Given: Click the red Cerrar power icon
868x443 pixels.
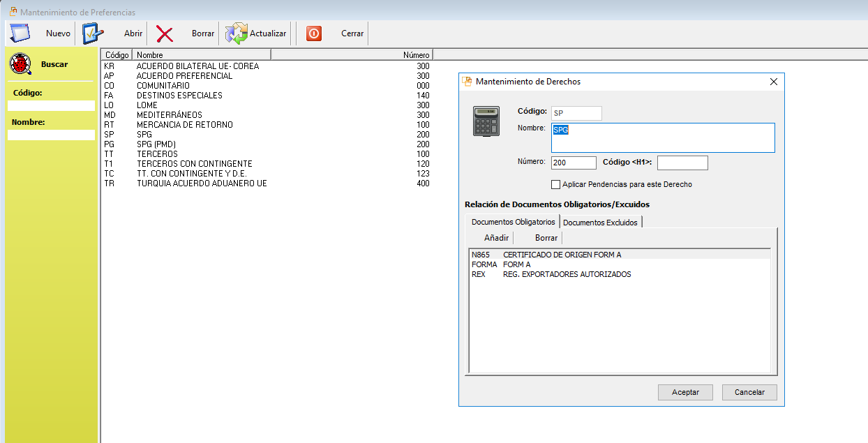Looking at the screenshot, I should pos(314,33).
